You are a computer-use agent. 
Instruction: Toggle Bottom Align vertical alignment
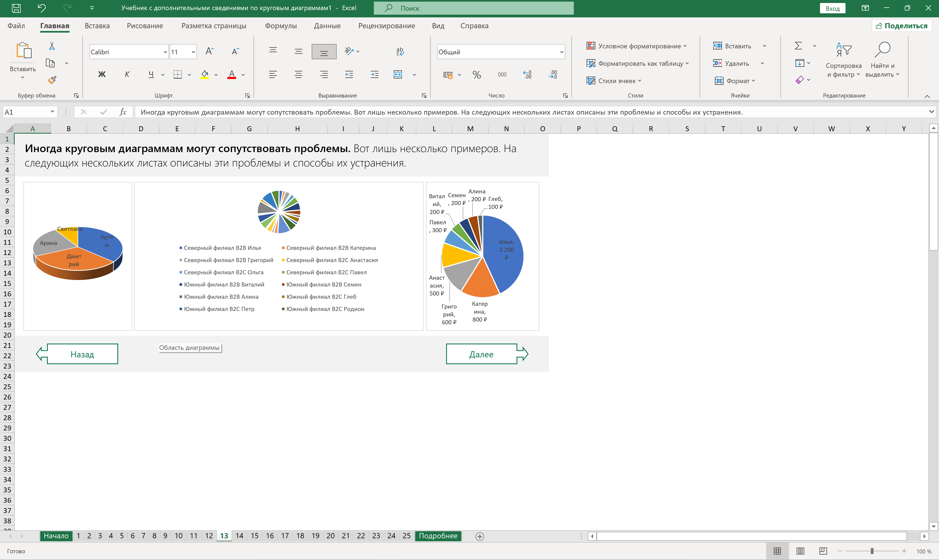pos(324,52)
